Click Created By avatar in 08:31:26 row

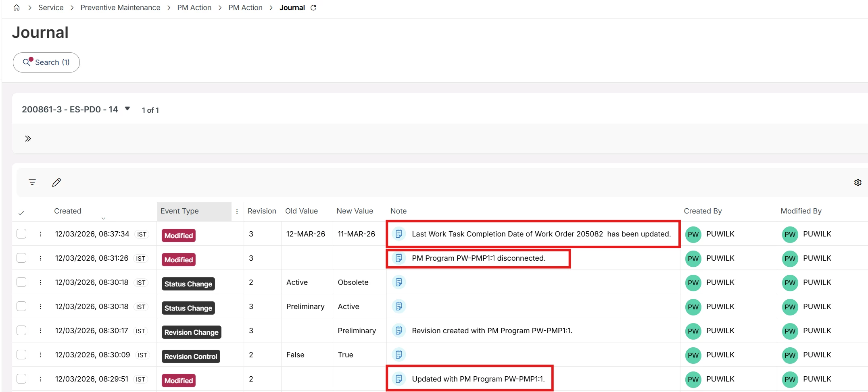(x=693, y=259)
